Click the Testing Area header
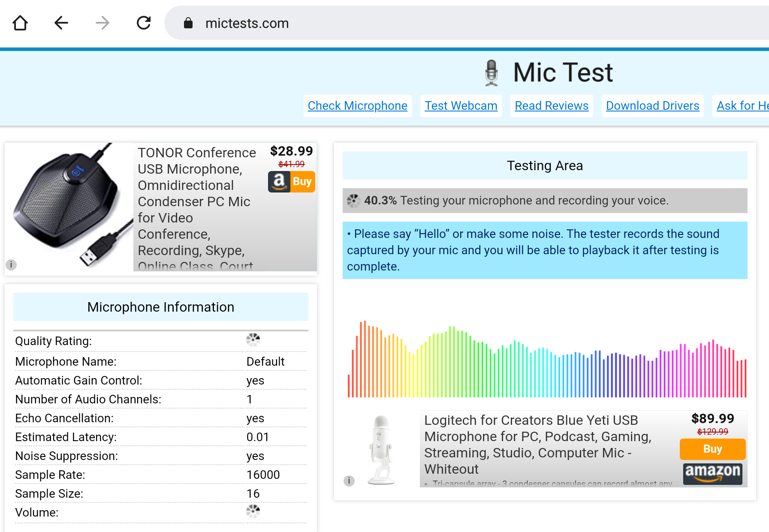This screenshot has width=769, height=532. [x=545, y=165]
